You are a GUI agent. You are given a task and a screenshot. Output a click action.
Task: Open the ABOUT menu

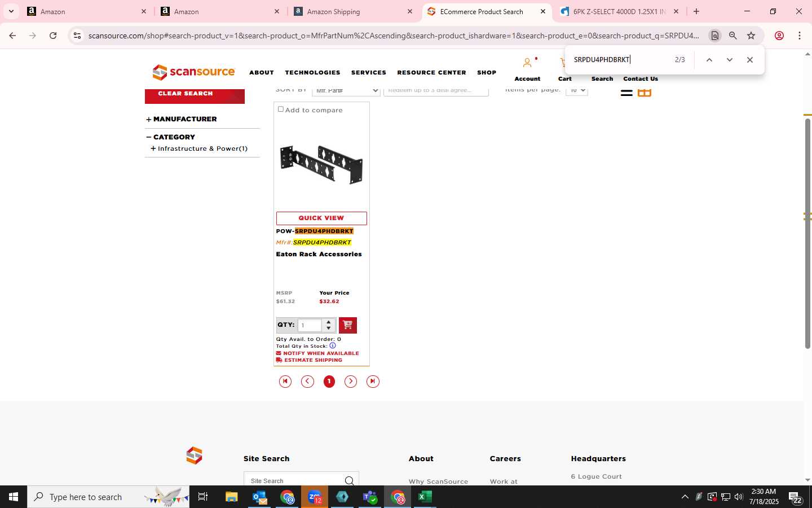pos(262,73)
